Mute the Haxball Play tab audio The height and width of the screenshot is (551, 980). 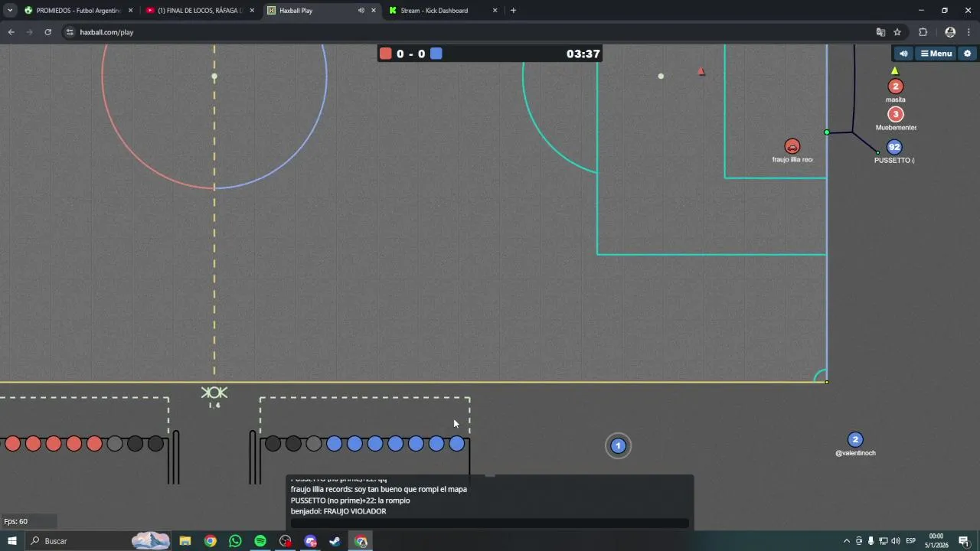361,11
